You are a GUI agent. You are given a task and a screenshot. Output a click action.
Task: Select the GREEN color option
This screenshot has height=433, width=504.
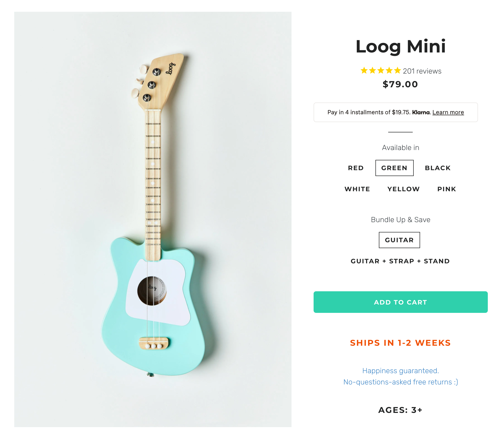click(x=394, y=168)
